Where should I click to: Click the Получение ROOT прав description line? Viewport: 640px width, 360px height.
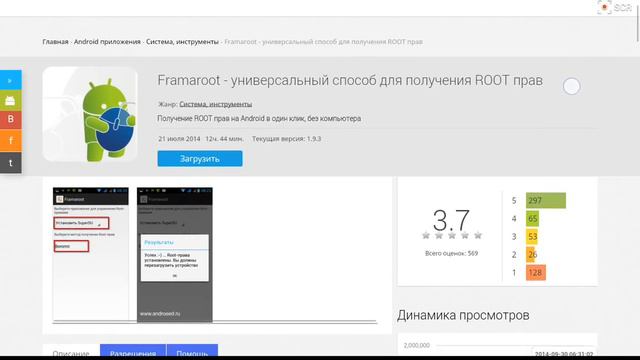click(x=259, y=119)
